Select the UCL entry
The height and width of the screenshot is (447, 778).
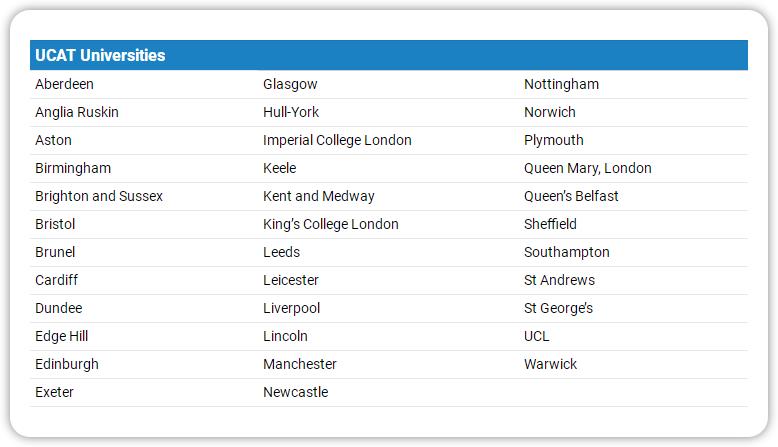(x=537, y=336)
